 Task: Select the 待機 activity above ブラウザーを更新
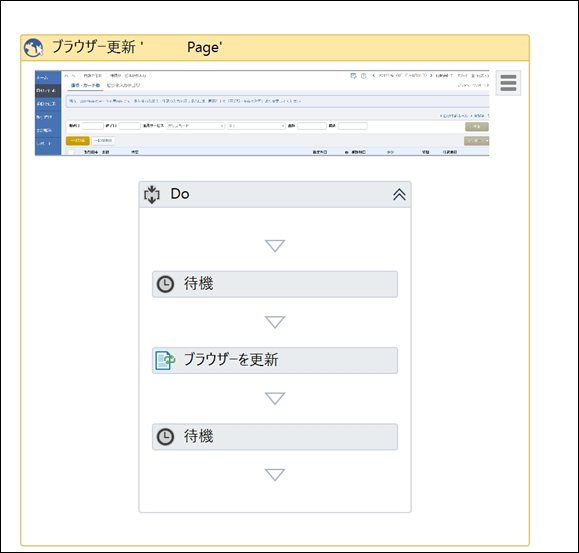[x=275, y=284]
